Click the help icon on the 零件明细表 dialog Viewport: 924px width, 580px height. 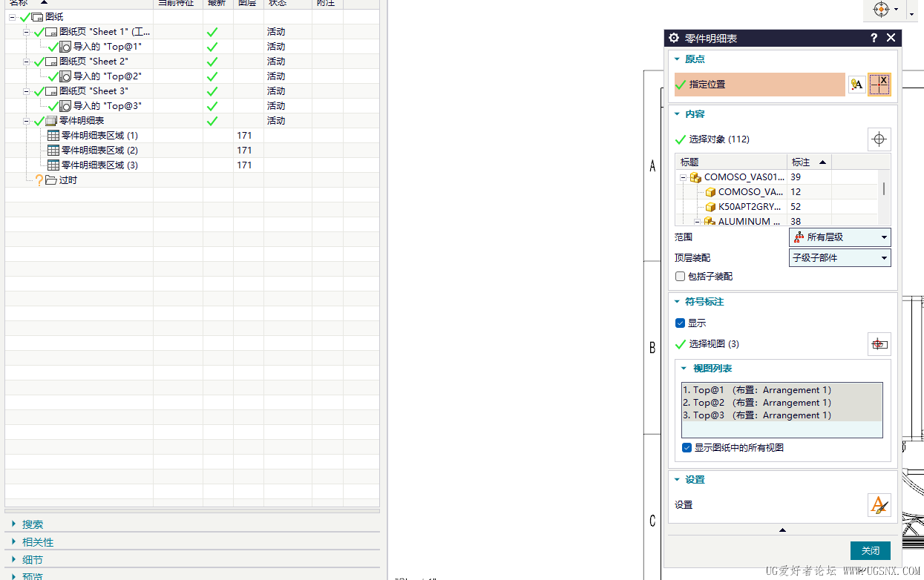tap(874, 38)
